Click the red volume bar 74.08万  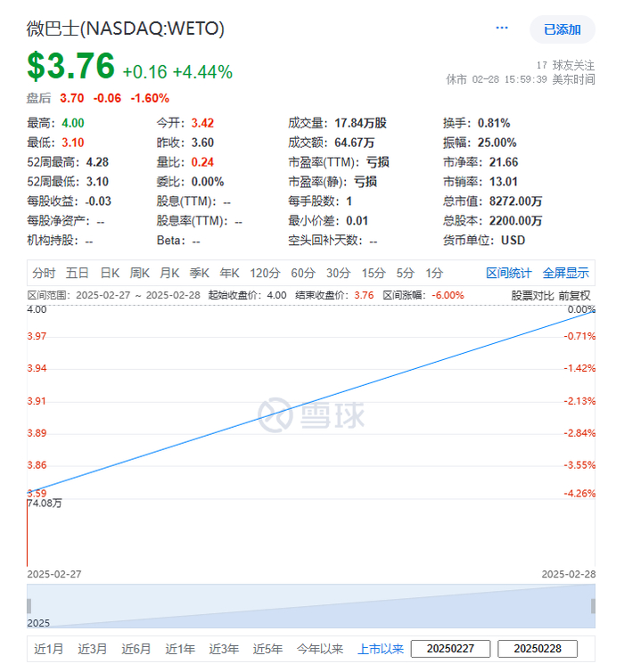click(x=28, y=533)
